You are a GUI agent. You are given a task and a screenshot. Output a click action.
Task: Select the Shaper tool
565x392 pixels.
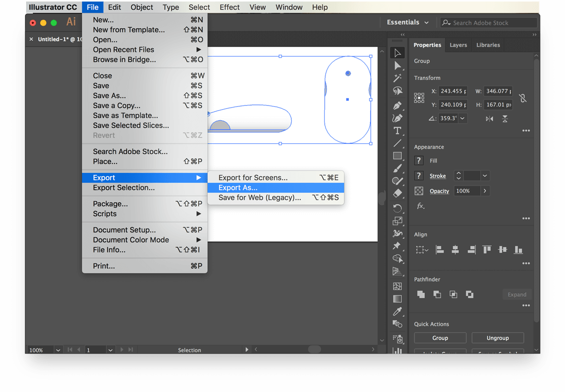pyautogui.click(x=398, y=181)
